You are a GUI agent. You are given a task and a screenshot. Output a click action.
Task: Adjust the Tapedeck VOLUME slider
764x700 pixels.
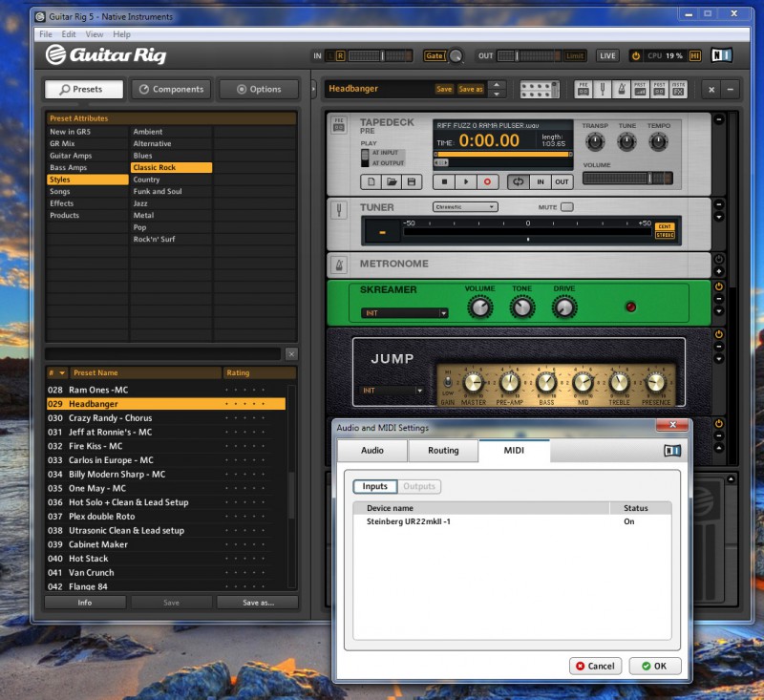point(627,179)
